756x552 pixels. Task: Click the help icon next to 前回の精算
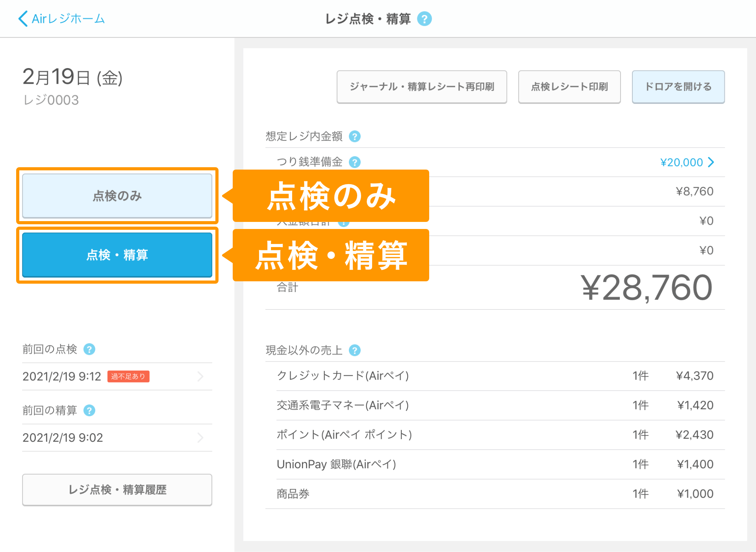89,410
